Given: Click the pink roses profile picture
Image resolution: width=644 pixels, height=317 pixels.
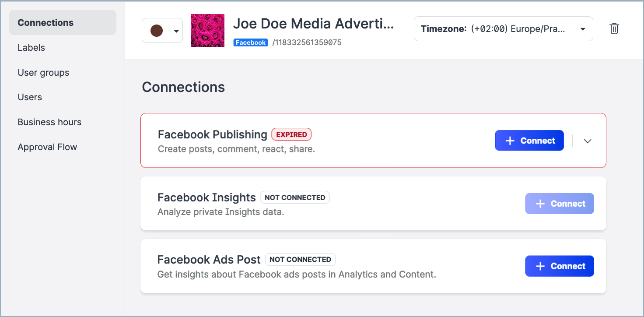Looking at the screenshot, I should click(208, 31).
